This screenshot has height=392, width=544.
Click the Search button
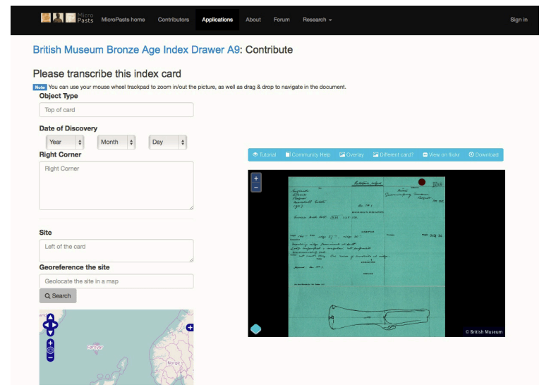(58, 296)
